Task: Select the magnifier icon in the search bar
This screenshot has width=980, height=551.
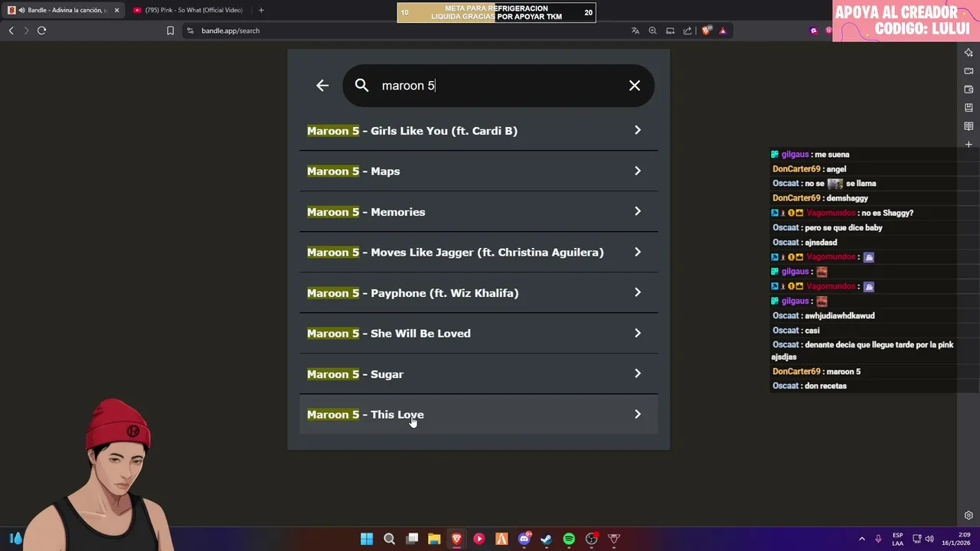Action: tap(362, 86)
